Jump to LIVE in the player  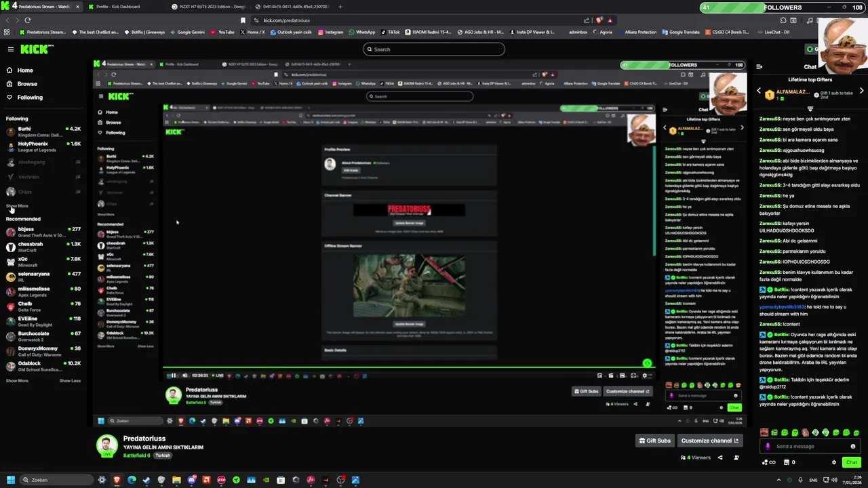[218, 375]
